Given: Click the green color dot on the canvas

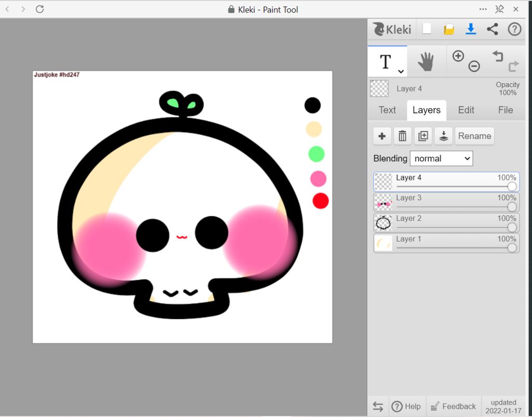Looking at the screenshot, I should point(316,154).
